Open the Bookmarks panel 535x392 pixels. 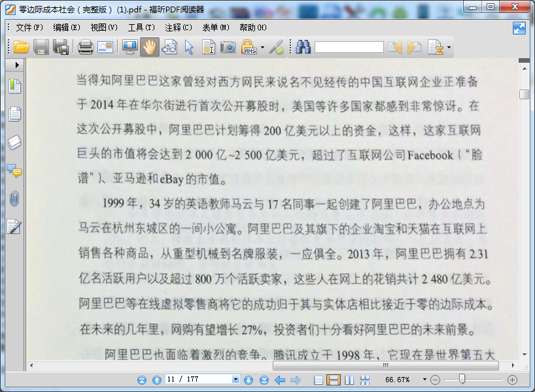point(14,86)
